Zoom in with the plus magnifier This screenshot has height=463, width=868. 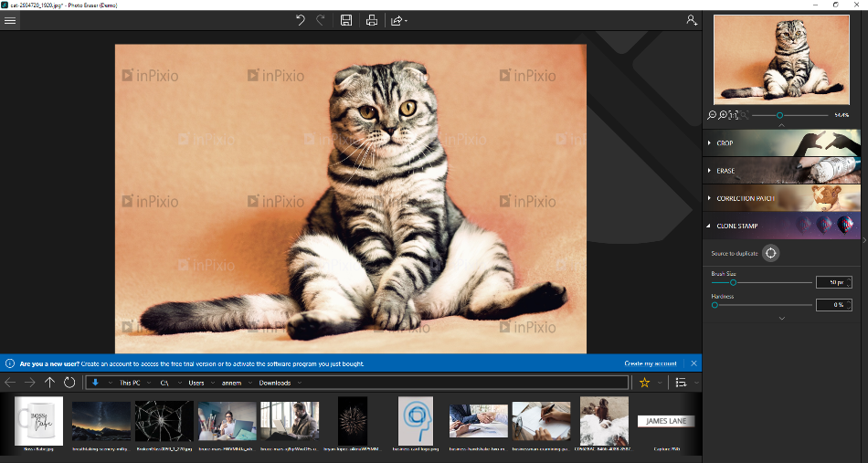[x=723, y=115]
